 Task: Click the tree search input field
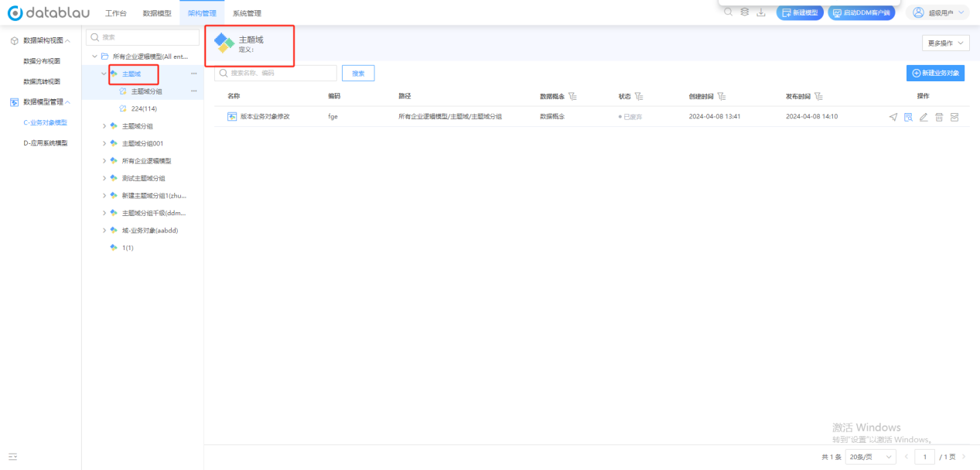click(142, 37)
